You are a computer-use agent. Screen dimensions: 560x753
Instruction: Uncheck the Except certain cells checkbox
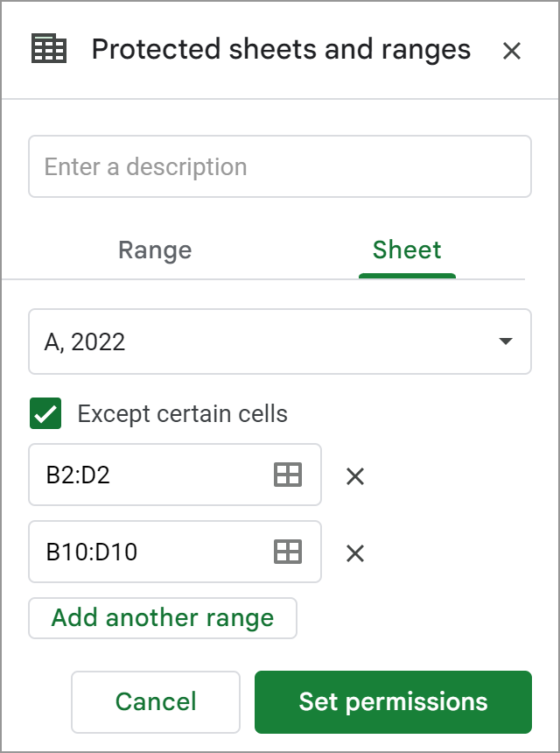[45, 413]
